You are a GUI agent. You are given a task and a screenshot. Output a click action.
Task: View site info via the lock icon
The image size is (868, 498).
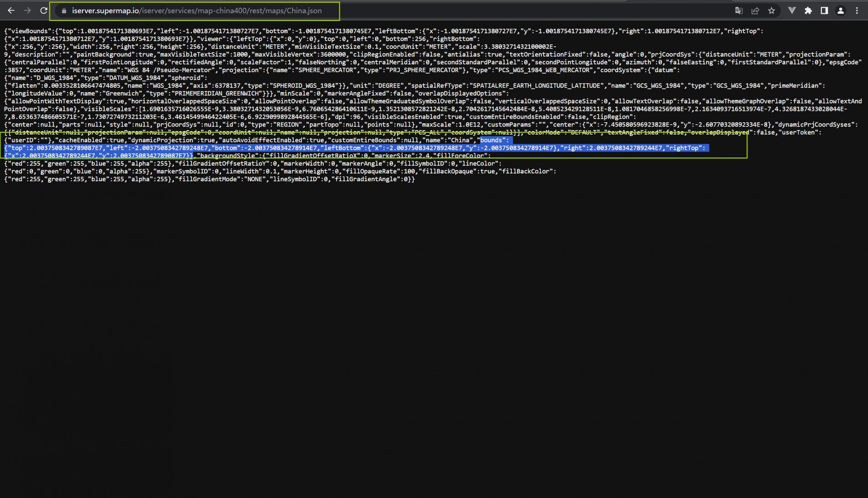tap(64, 11)
